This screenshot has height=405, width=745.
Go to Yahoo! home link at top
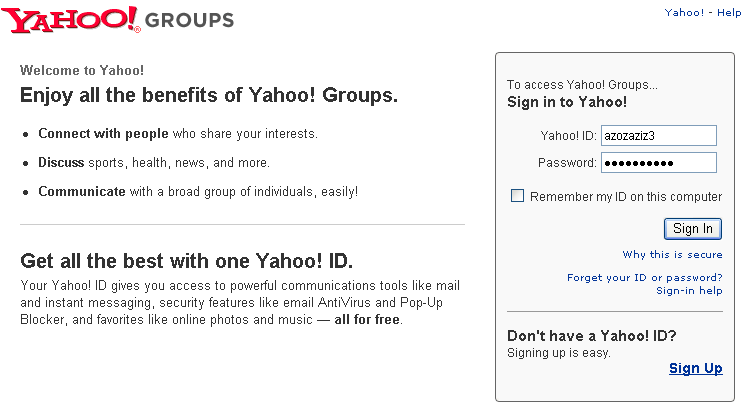pos(684,13)
